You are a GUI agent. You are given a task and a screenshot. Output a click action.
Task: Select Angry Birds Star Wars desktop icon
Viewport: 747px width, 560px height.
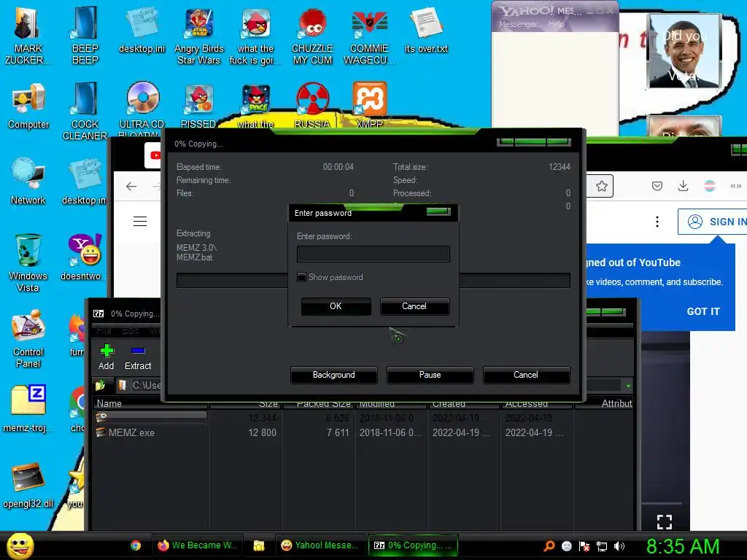click(x=198, y=36)
